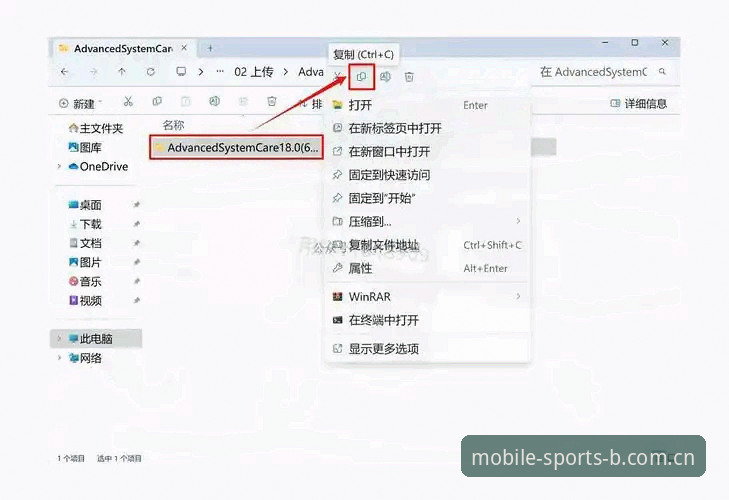Choose 固定到"开始"

(428, 198)
